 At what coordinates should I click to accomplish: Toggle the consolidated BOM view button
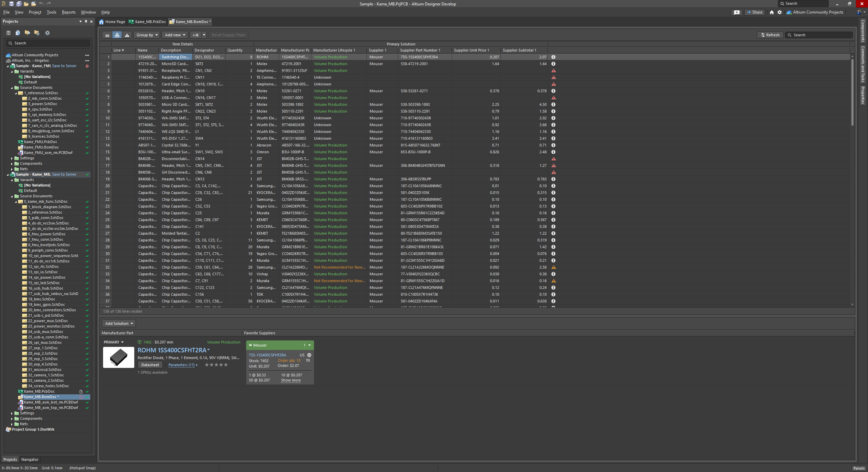coord(117,35)
